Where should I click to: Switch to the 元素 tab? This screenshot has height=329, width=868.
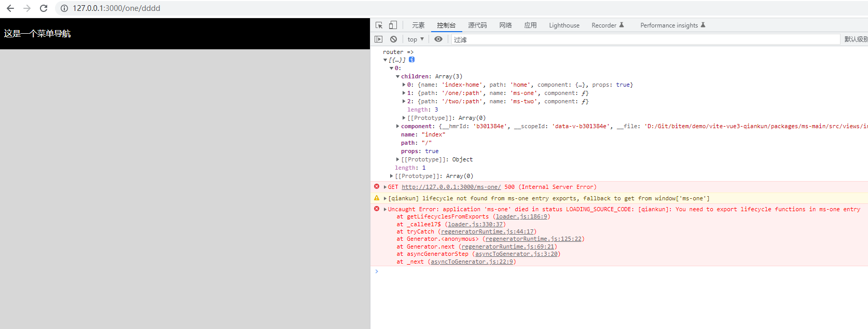[x=418, y=25]
